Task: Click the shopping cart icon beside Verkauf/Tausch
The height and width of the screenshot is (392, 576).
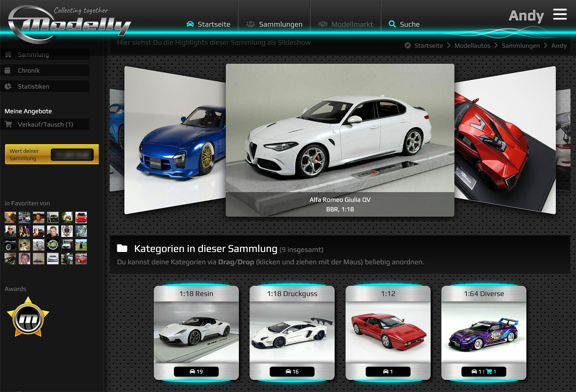Action: (x=8, y=124)
